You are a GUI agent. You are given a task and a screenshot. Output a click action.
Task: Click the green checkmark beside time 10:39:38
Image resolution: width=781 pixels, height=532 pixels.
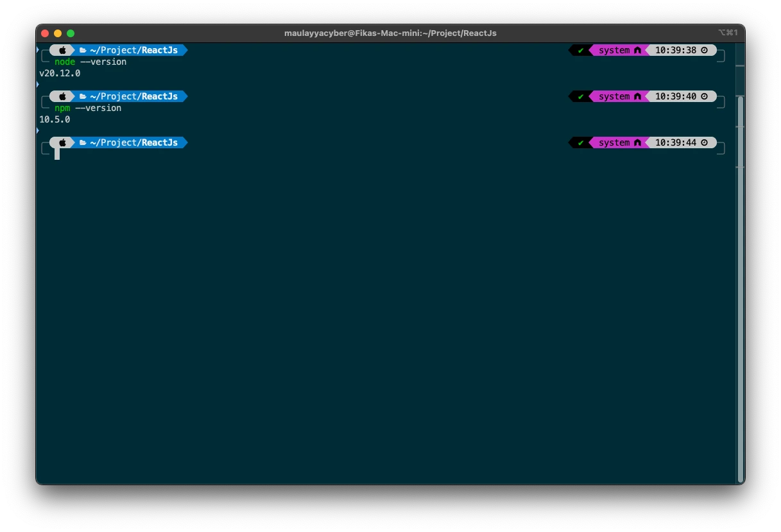point(581,50)
